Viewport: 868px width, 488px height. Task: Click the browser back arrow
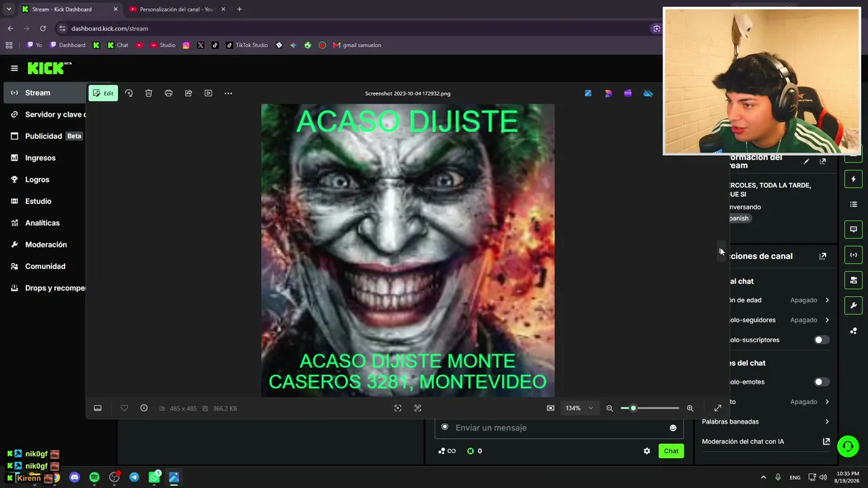(10, 28)
